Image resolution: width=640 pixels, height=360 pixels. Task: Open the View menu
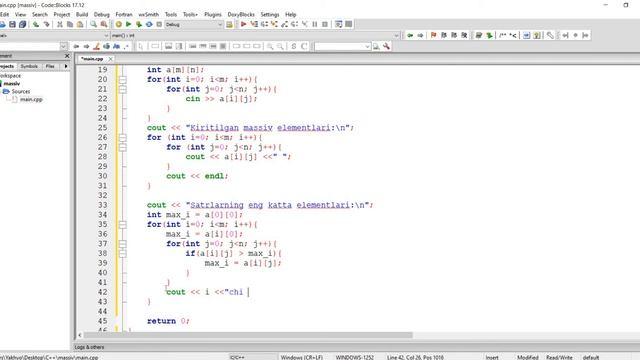tap(20, 14)
